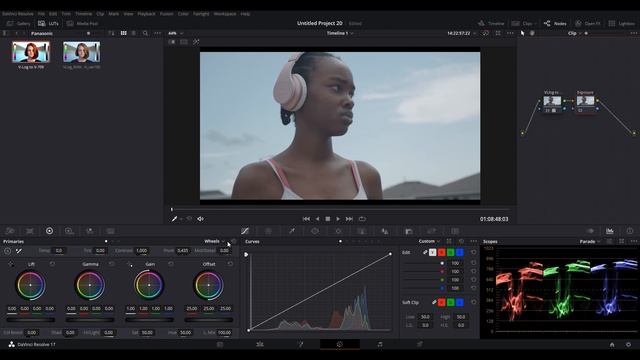The width and height of the screenshot is (640, 360).
Task: Open the Media Pool panel
Action: click(82, 24)
